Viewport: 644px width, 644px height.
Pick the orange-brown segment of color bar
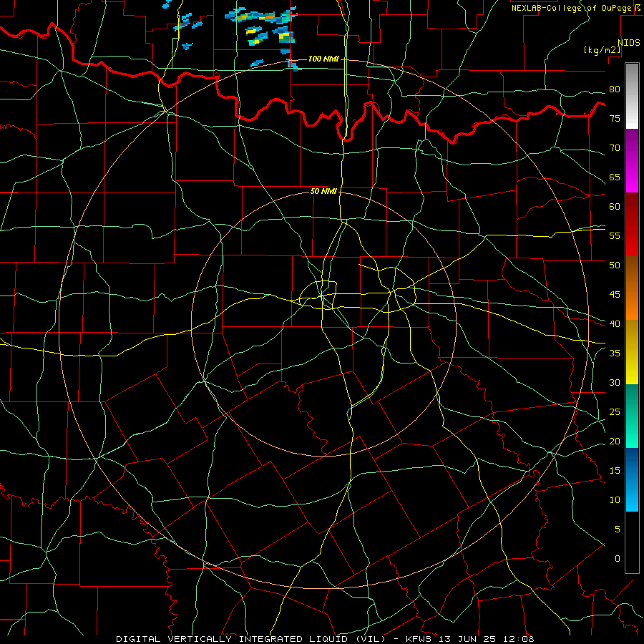(x=632, y=288)
